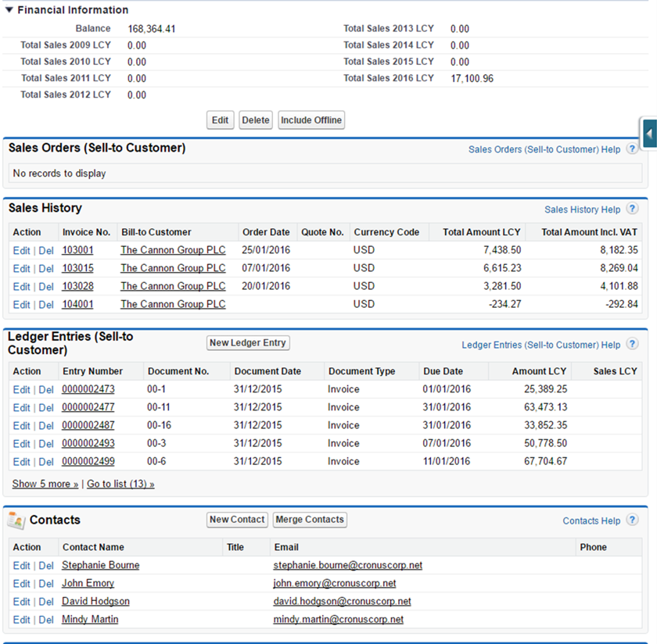
Task: Open contact David Hodgson
Action: pyautogui.click(x=95, y=601)
